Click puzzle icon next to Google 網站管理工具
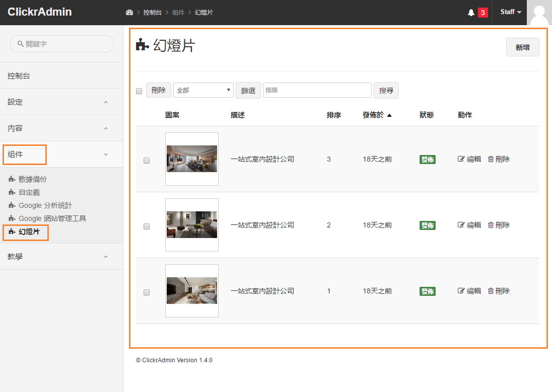This screenshot has width=552, height=392. [x=12, y=218]
